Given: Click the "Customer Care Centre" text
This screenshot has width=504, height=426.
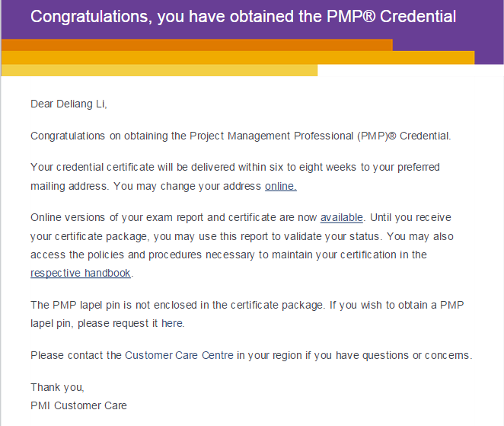Looking at the screenshot, I should tap(179, 355).
